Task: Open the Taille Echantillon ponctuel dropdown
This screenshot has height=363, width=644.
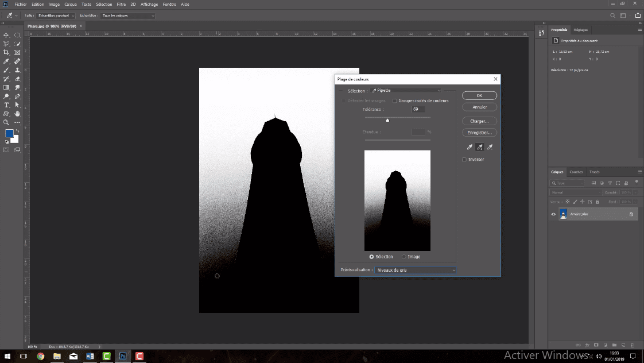Action: click(x=56, y=16)
